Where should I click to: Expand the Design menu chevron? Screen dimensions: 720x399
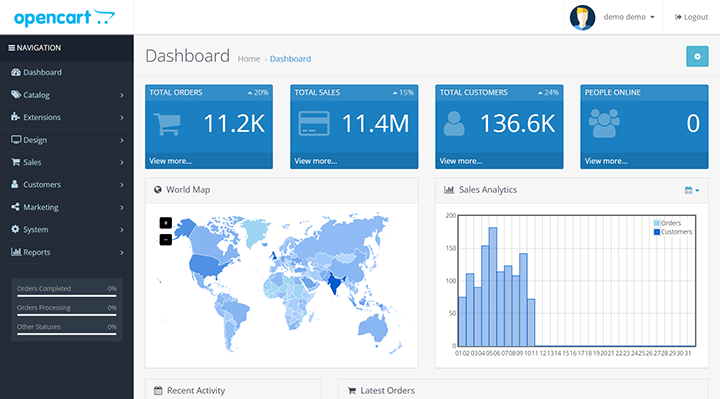[x=122, y=140]
